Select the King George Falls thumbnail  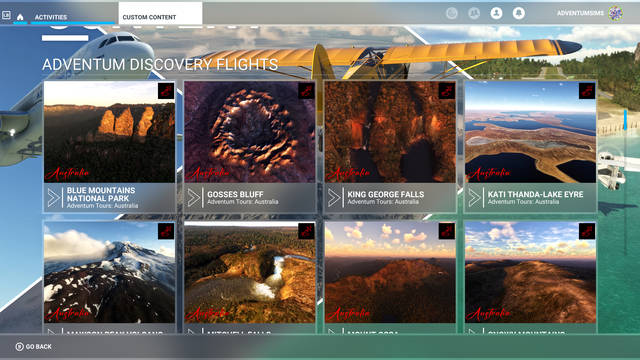pyautogui.click(x=390, y=132)
